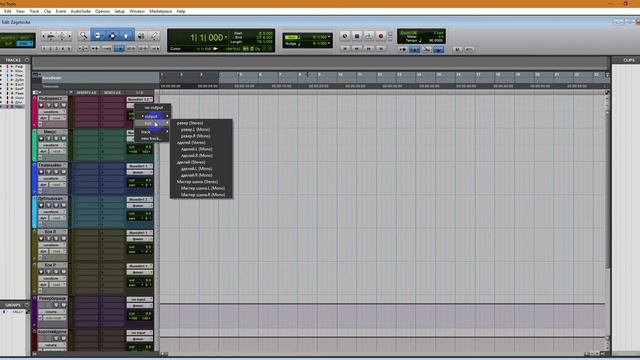Select the Grabber hand tool
The width and height of the screenshot is (640, 360).
coord(126,36)
